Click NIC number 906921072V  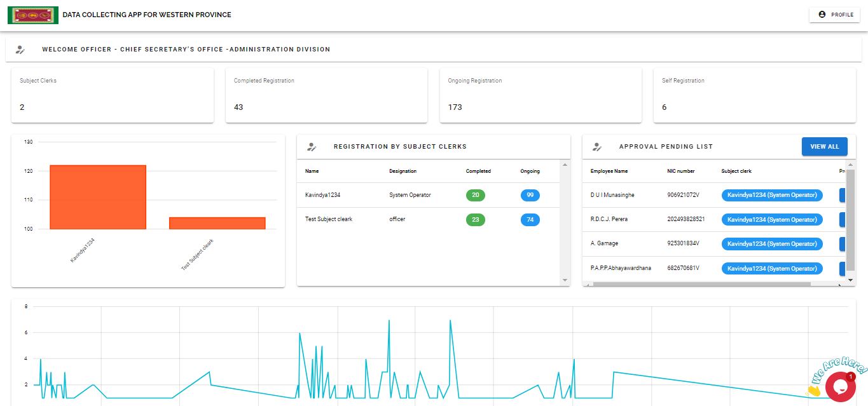pos(683,195)
